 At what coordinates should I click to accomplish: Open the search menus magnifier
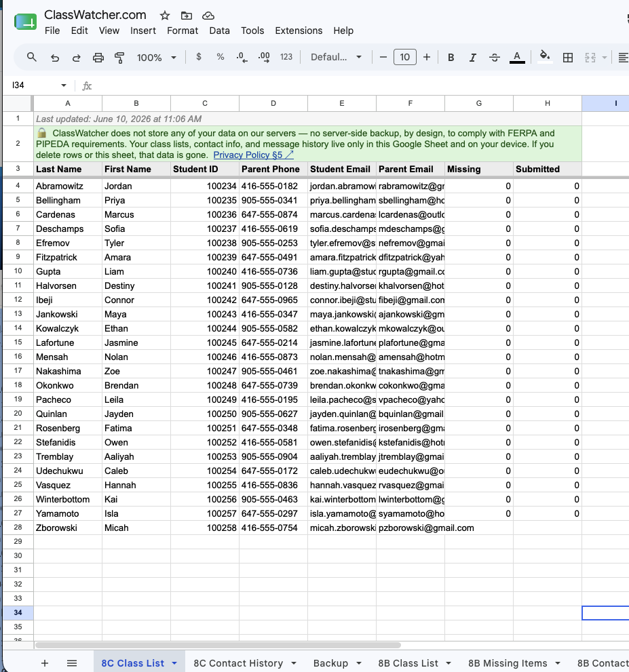(32, 57)
